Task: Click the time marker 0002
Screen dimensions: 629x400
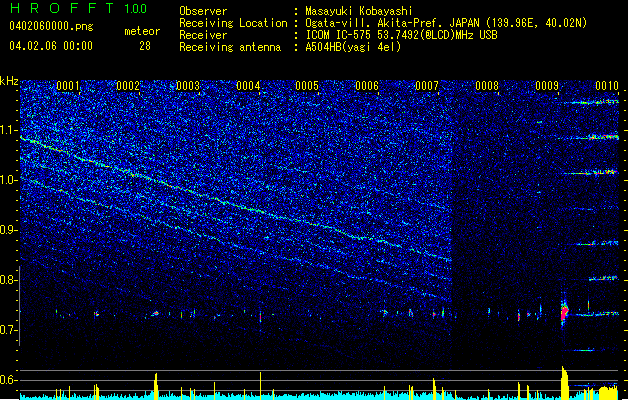Action: (128, 86)
